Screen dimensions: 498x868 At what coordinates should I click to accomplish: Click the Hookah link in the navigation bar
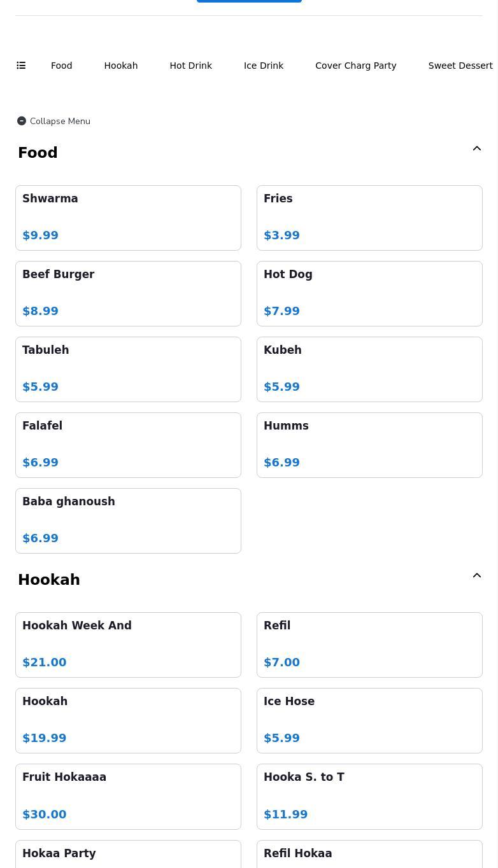point(120,66)
